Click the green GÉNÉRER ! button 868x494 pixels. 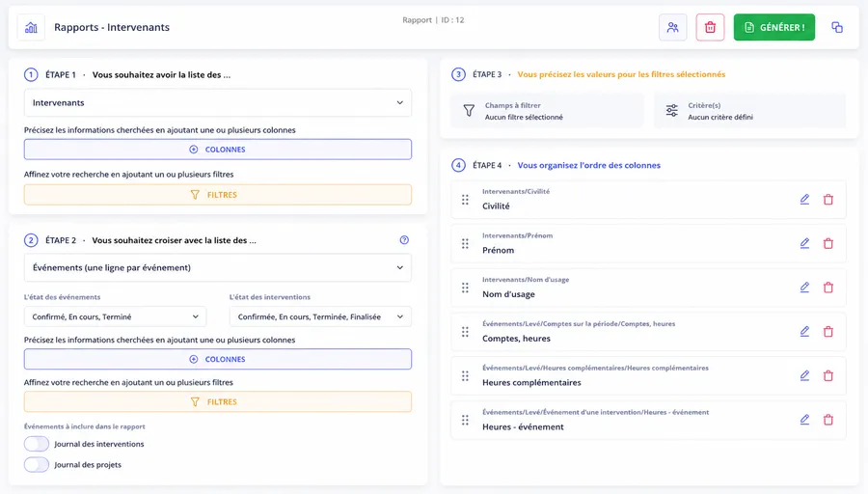773,27
